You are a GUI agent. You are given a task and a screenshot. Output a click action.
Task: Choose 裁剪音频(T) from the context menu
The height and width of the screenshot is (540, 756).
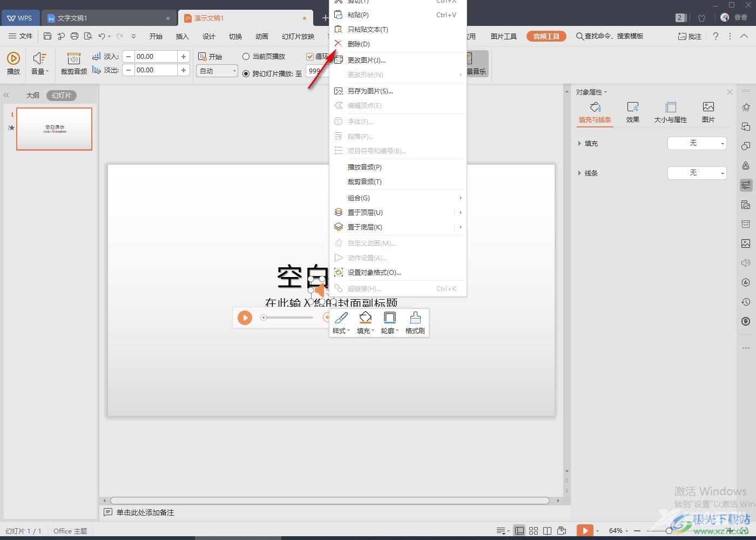point(398,181)
